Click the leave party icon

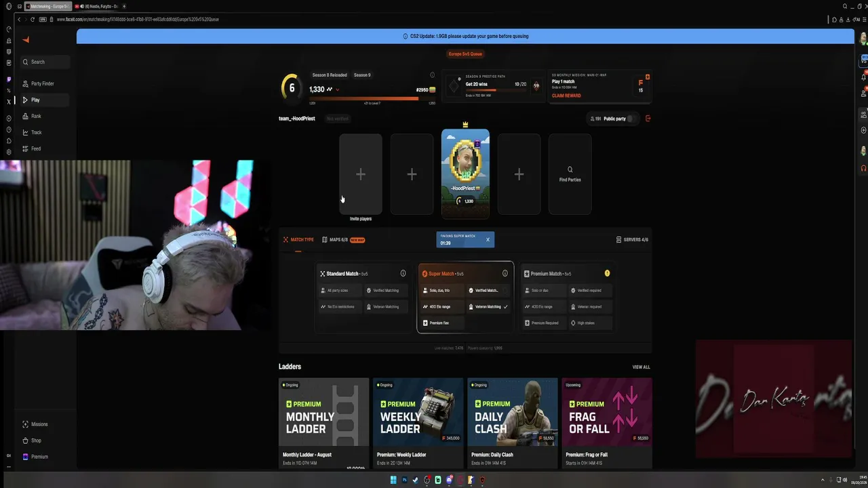(x=648, y=119)
